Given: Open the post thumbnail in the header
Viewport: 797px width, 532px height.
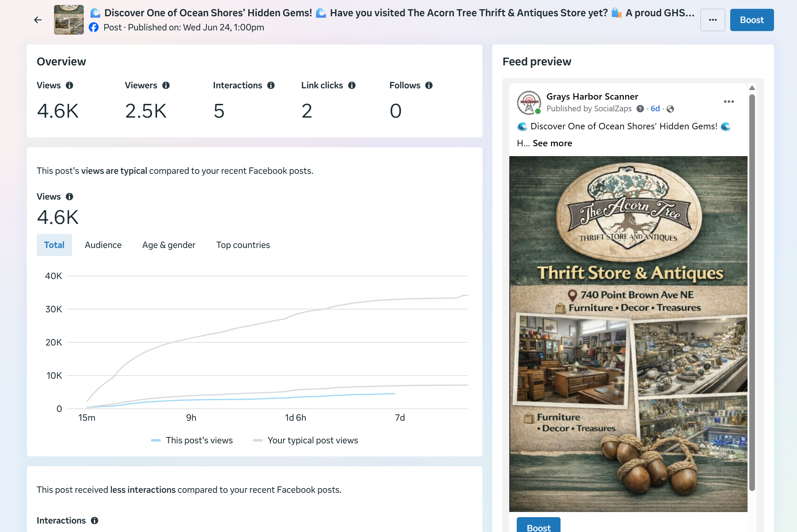Looking at the screenshot, I should tap(69, 20).
